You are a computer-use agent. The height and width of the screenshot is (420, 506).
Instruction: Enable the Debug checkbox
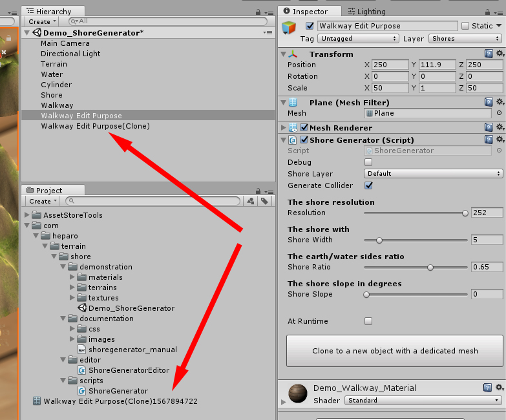click(368, 162)
